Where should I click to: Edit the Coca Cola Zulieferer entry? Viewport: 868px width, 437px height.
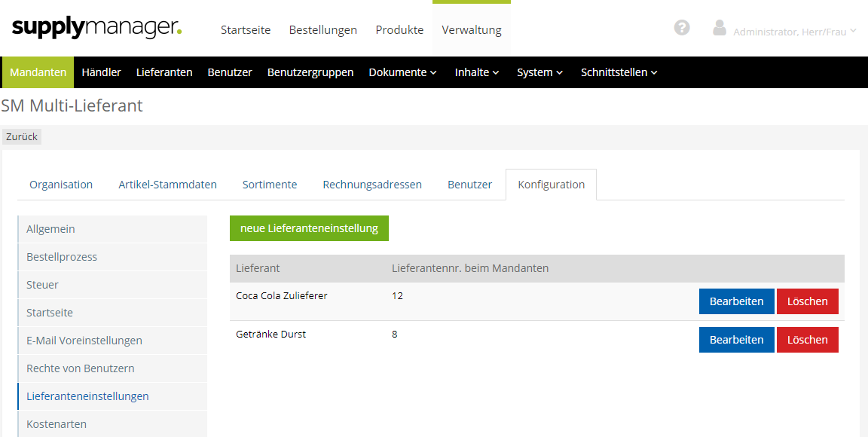coord(736,301)
